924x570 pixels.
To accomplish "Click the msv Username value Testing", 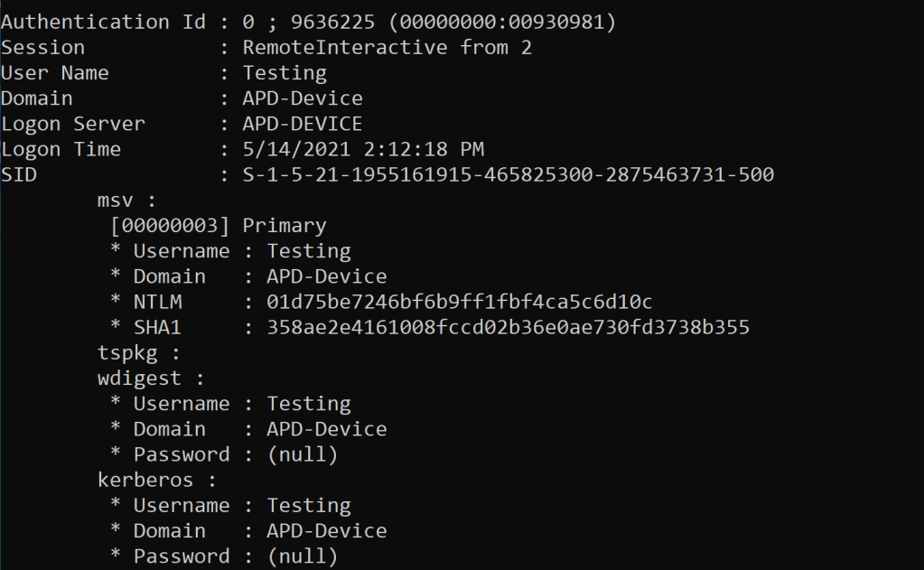I will tap(309, 251).
